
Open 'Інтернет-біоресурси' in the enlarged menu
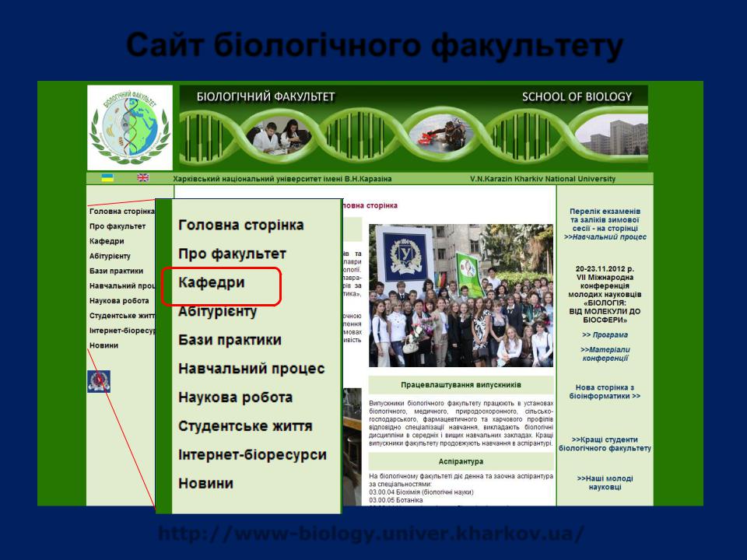click(x=252, y=455)
